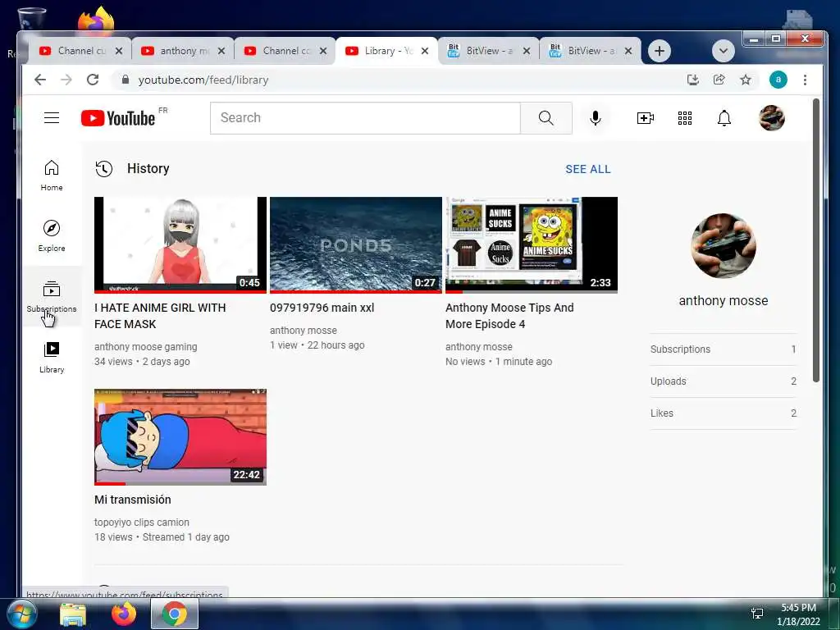Screen dimensions: 840x630
Task: Click the History heading
Action: tap(148, 169)
